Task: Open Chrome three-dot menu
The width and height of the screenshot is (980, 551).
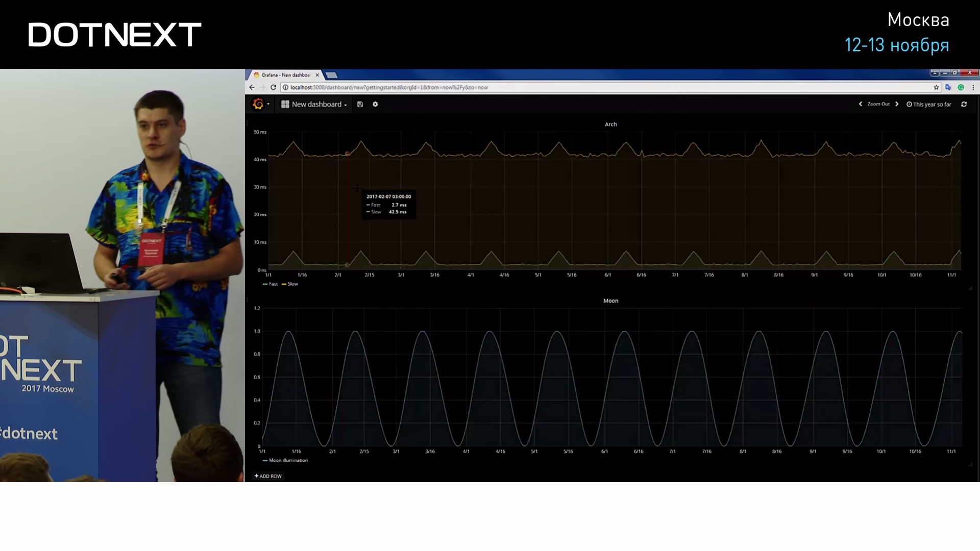Action: (973, 87)
